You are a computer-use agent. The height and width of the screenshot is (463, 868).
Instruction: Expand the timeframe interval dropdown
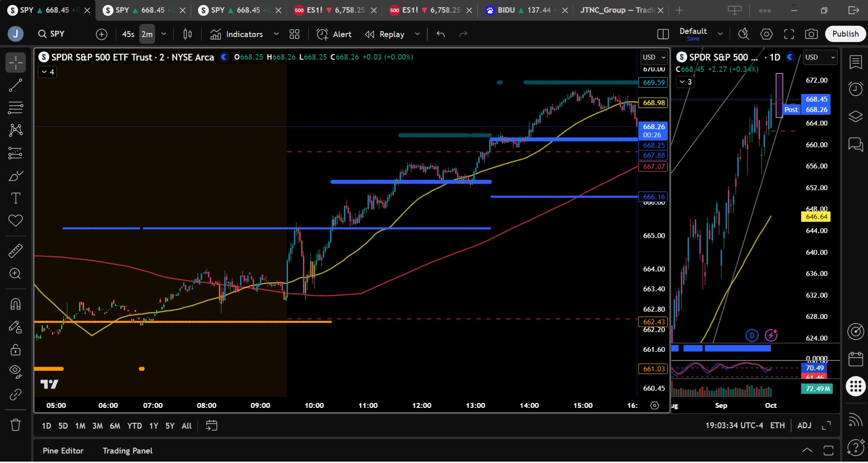coord(164,34)
